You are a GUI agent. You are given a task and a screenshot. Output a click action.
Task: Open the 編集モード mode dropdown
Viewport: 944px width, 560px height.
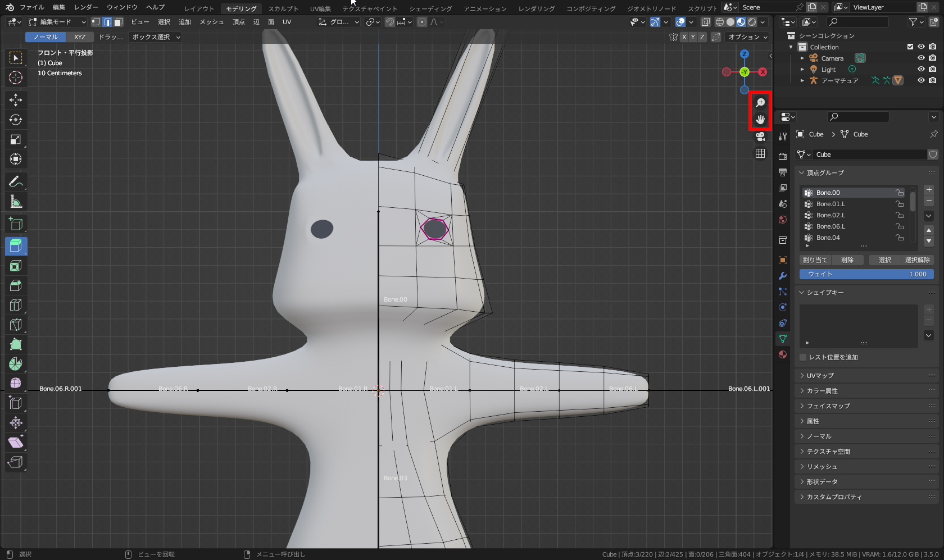click(57, 22)
